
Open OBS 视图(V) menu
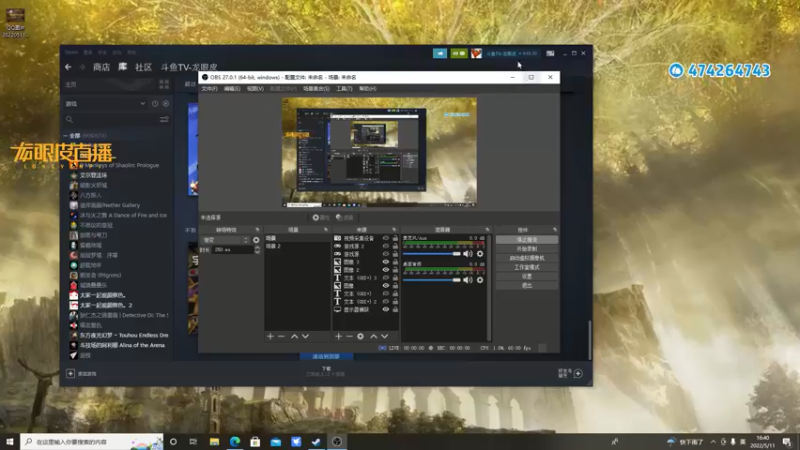point(255,89)
